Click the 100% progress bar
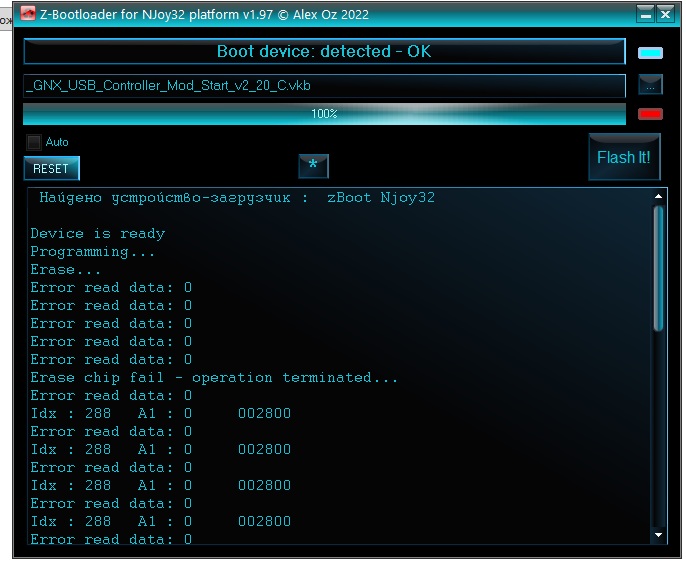Viewport: 686px width, 565px height. click(324, 114)
